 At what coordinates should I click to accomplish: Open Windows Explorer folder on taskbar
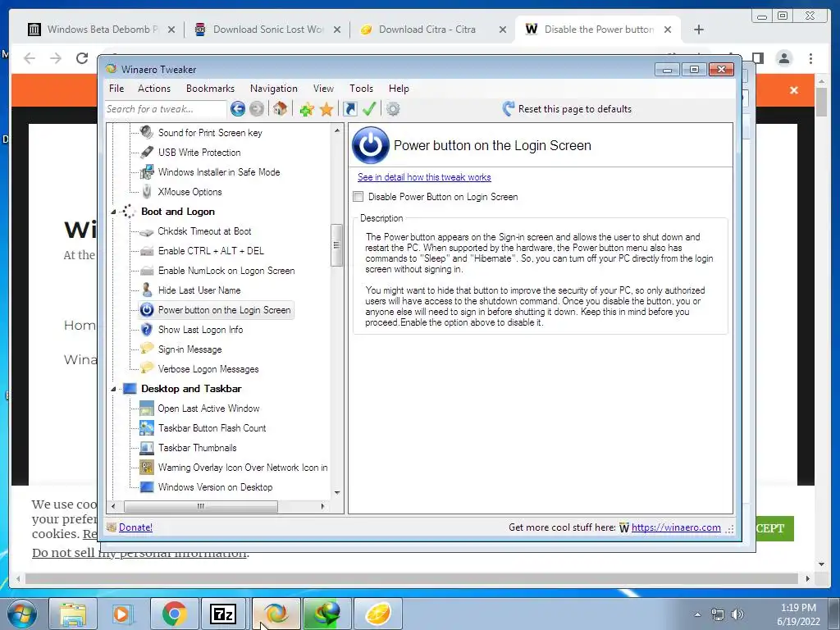click(73, 614)
